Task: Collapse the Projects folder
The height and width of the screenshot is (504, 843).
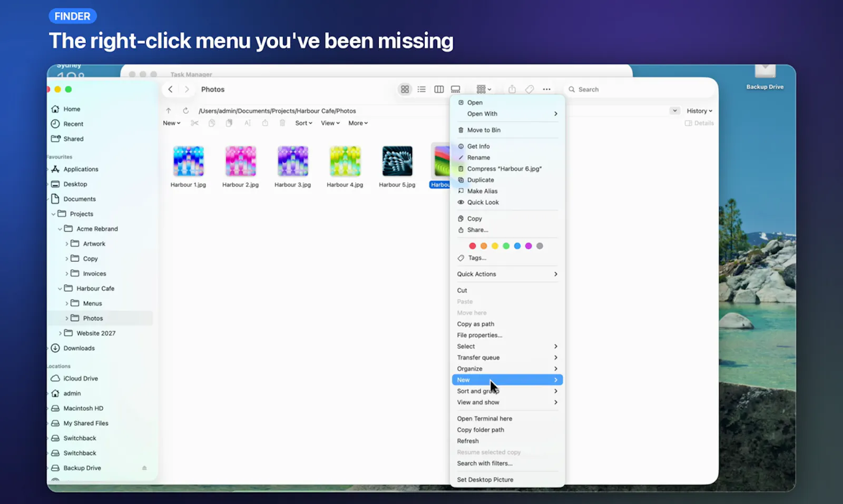Action: 54,214
